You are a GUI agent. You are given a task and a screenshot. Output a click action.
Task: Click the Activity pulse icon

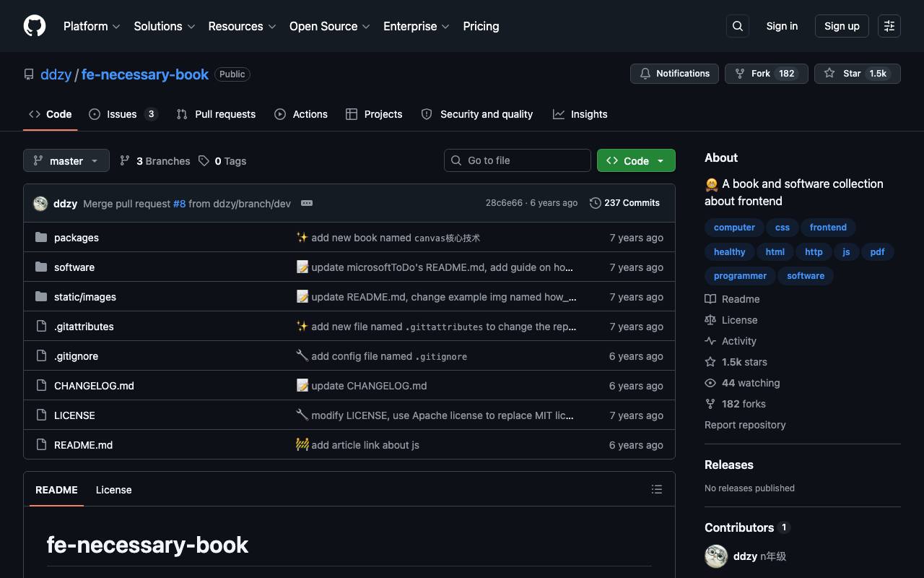click(710, 341)
